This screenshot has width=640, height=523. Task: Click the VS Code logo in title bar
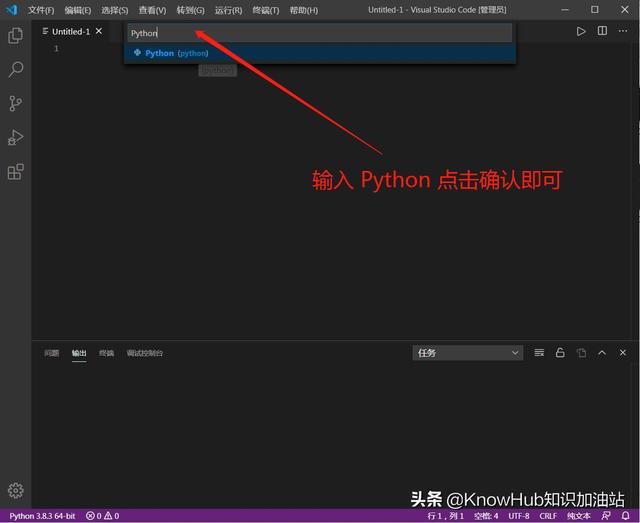[11, 10]
